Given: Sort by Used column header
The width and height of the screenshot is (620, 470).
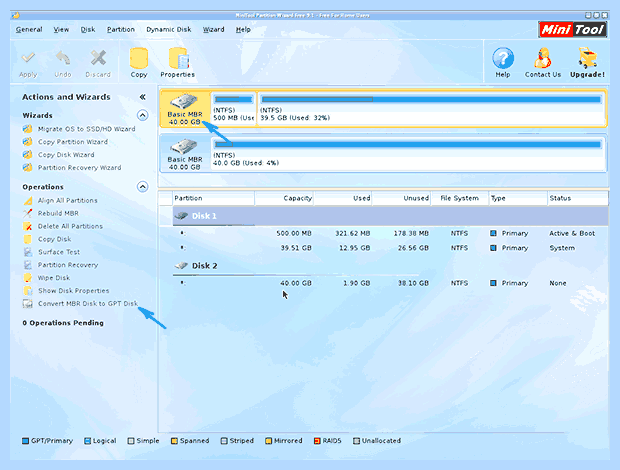Looking at the screenshot, I should 343,198.
